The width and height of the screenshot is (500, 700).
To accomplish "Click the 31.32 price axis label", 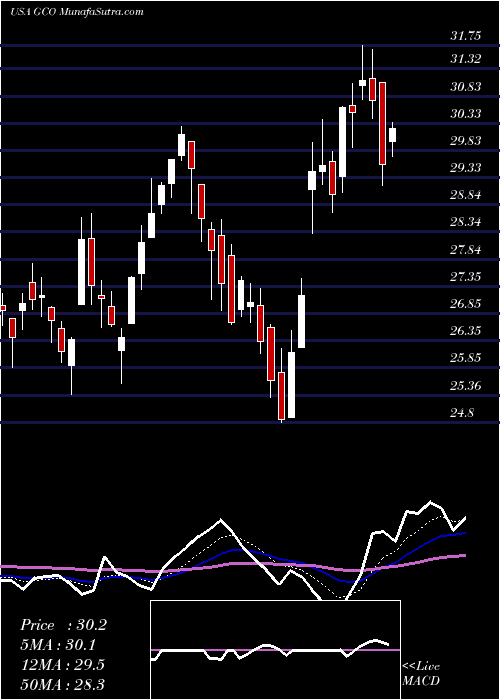I will pyautogui.click(x=466, y=59).
